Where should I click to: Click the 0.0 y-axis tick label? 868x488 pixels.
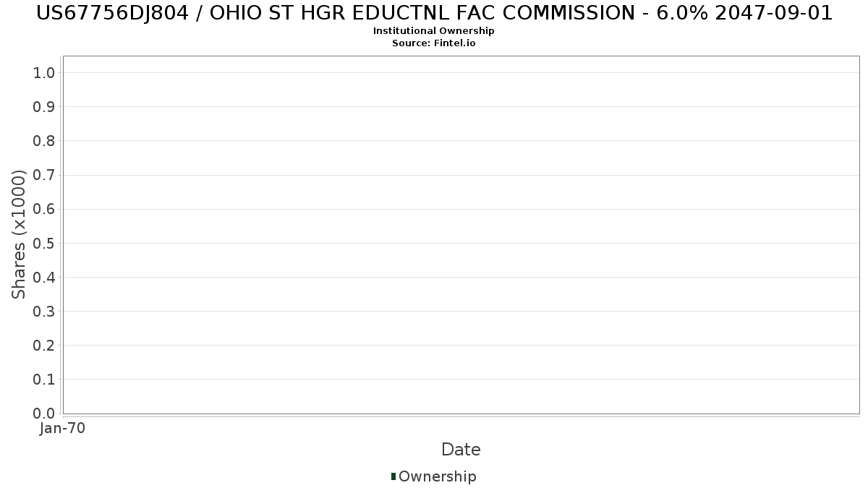click(x=44, y=414)
